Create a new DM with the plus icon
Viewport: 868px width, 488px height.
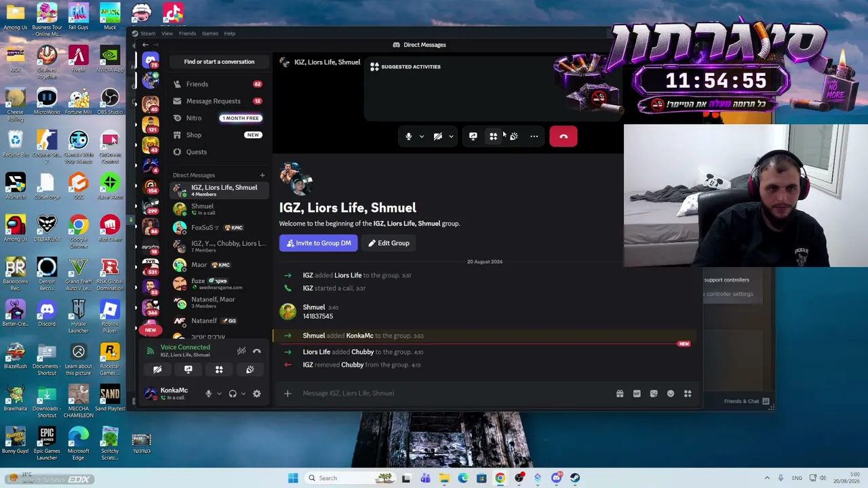tap(262, 175)
